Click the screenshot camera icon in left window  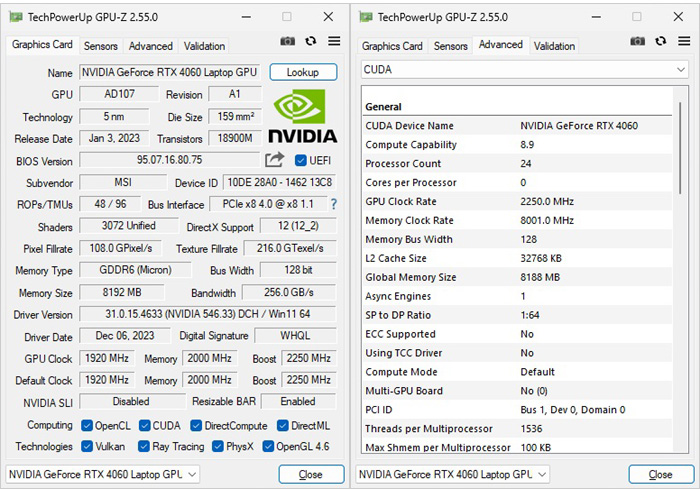pos(288,41)
